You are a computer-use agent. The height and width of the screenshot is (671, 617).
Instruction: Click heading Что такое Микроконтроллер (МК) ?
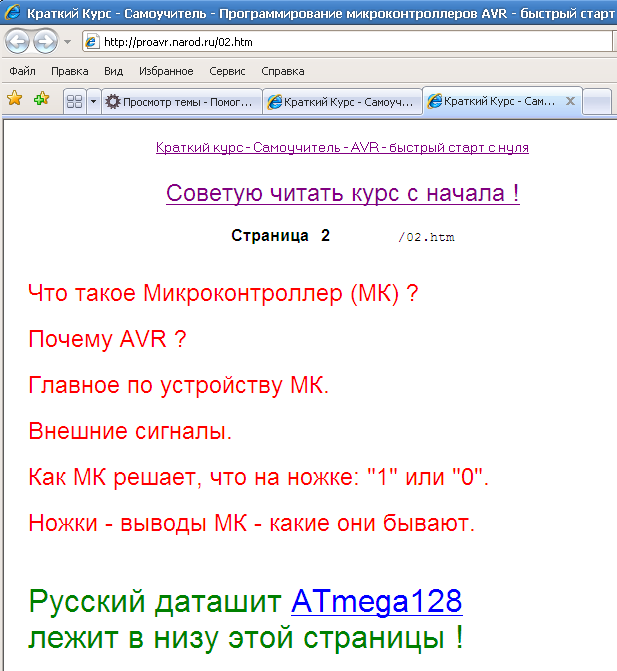coord(223,294)
